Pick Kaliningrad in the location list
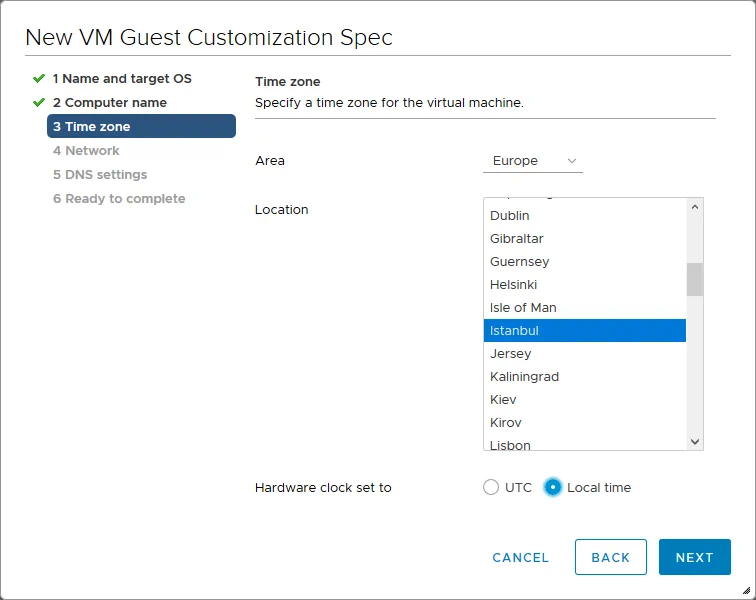 pos(524,376)
